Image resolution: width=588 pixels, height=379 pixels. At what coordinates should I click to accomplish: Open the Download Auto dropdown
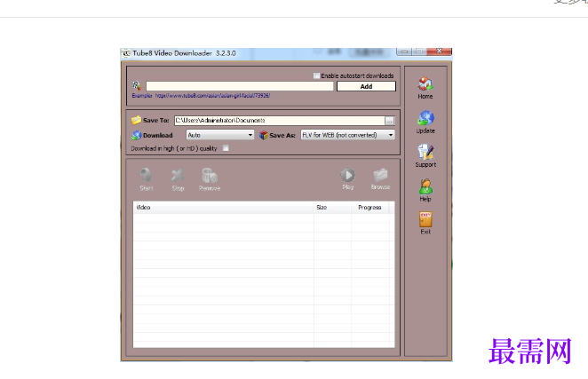[x=220, y=135]
